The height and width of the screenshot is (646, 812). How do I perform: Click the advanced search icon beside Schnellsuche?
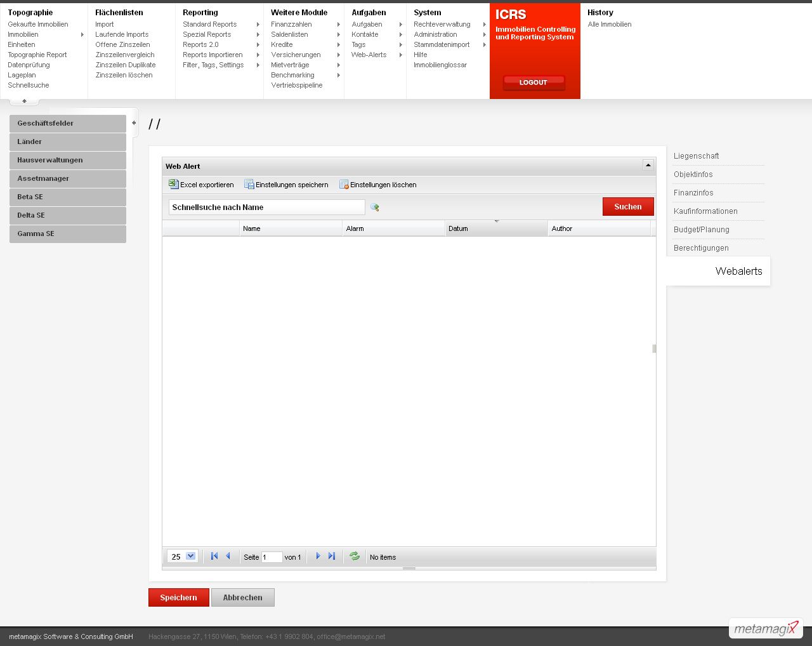coord(374,207)
